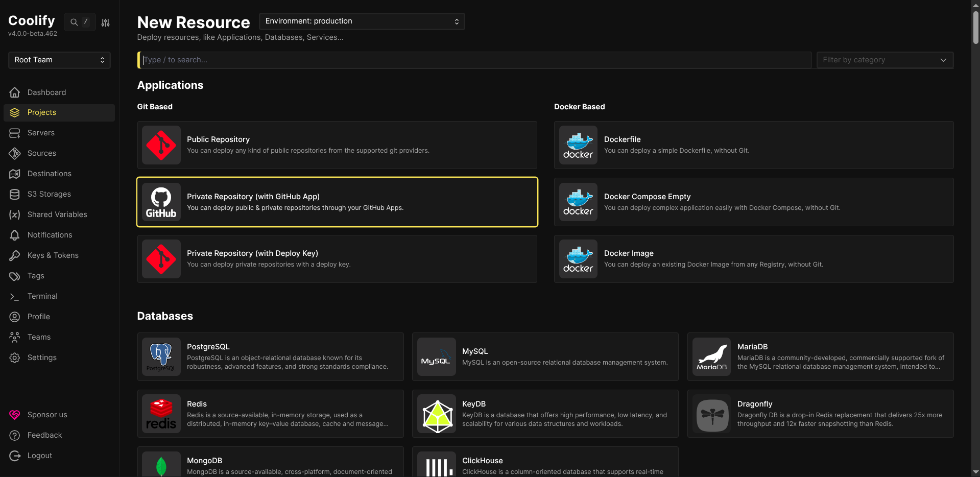Viewport: 980px width, 477px height.
Task: Click Logout in the sidebar
Action: click(x=39, y=456)
